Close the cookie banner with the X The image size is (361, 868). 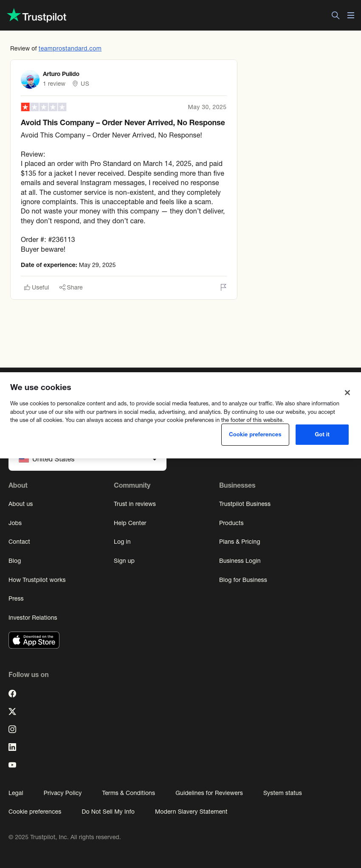347,393
